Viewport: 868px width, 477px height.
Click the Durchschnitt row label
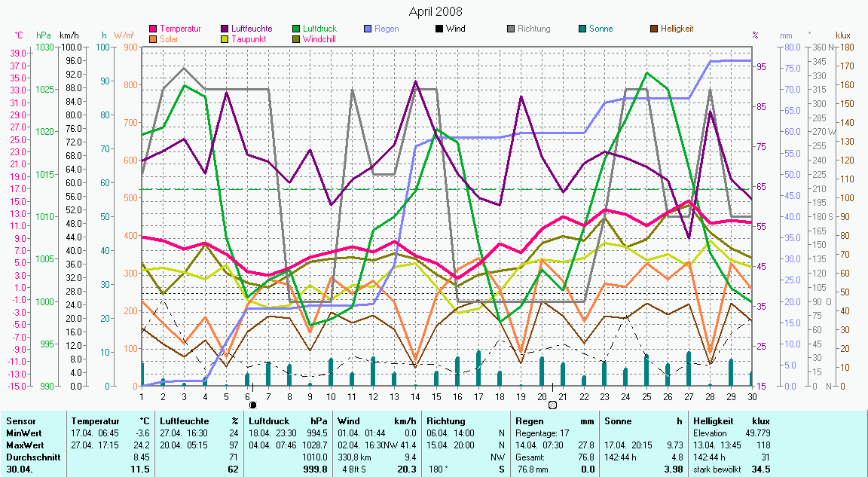(29, 457)
